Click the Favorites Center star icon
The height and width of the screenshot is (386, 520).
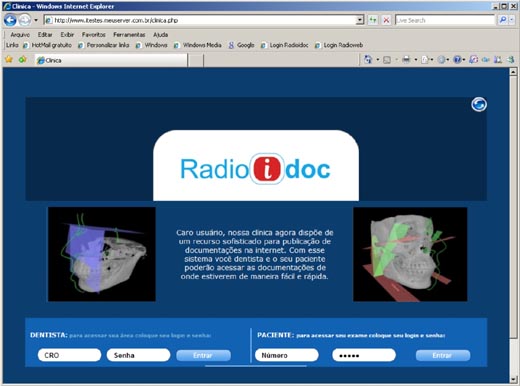(x=9, y=60)
